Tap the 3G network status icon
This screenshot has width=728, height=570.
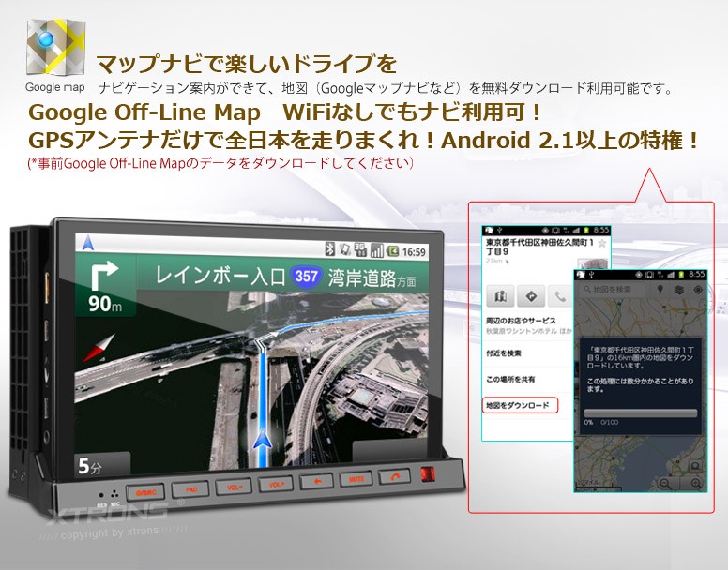(360, 250)
